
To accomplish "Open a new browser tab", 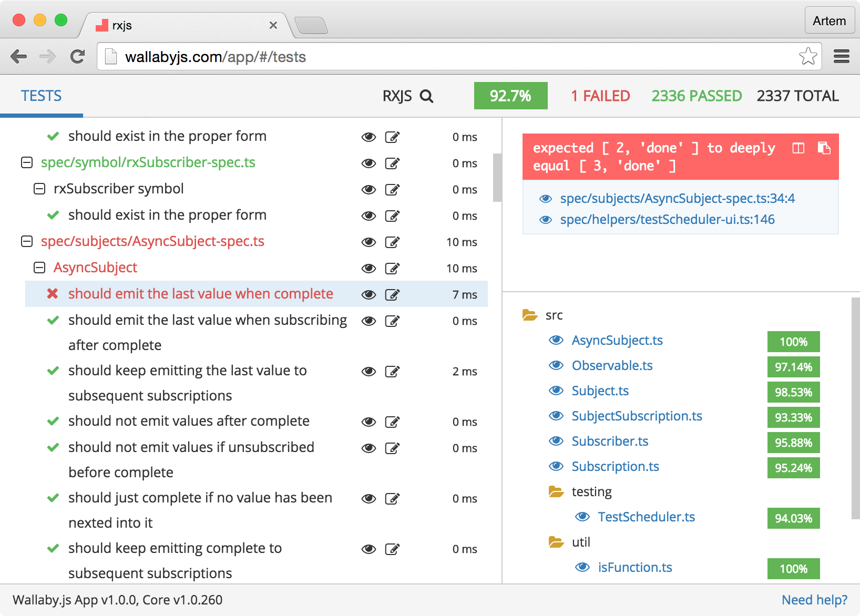I will [x=311, y=25].
